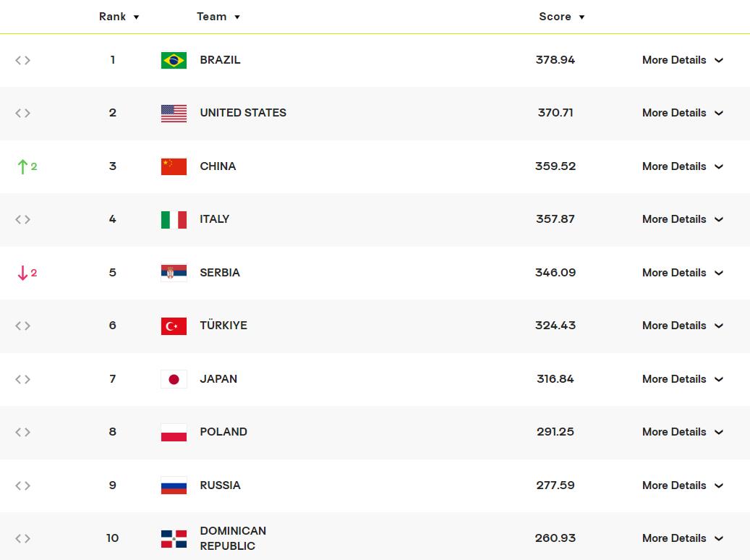This screenshot has height=560, width=750.
Task: Expand More Details for Italy
Action: [682, 219]
